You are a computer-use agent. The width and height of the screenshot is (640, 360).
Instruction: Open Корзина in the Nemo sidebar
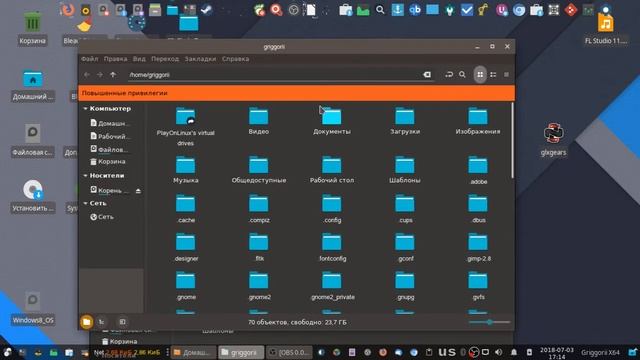point(109,162)
